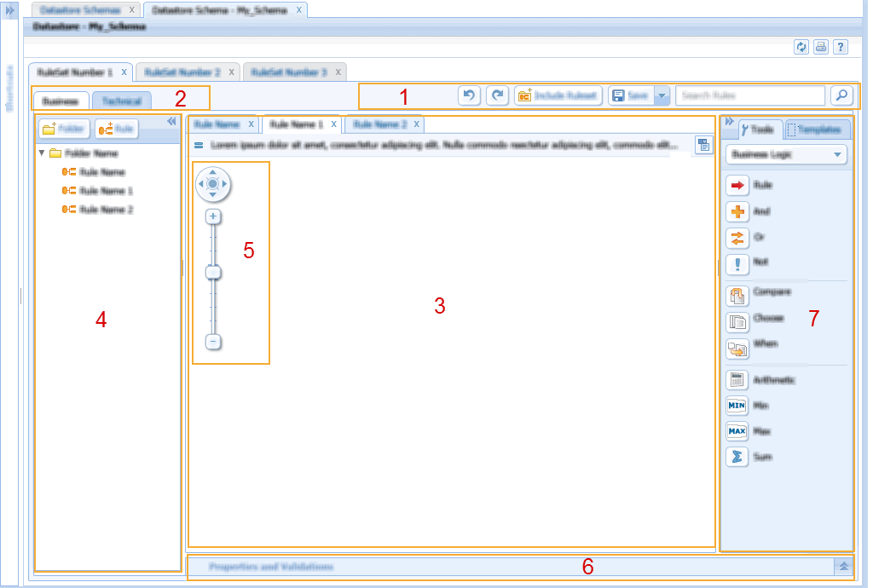Zoom in with the plus button
Image resolution: width=873 pixels, height=588 pixels.
click(x=212, y=216)
